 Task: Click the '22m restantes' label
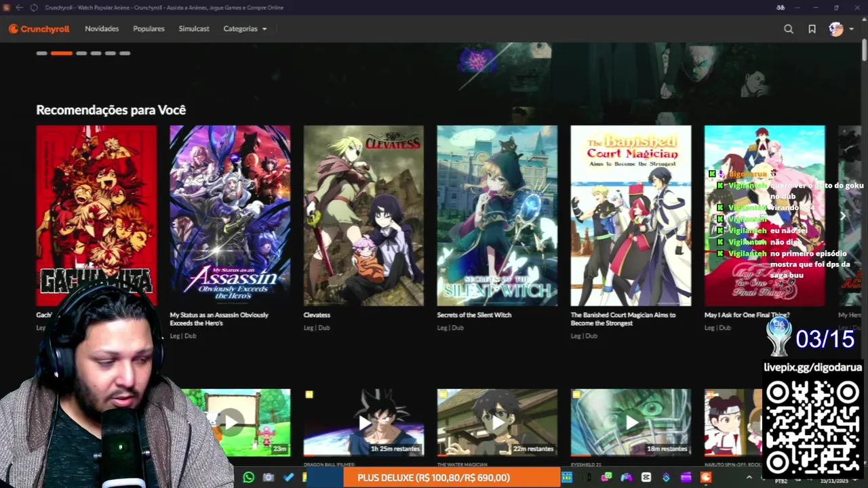[x=533, y=449]
